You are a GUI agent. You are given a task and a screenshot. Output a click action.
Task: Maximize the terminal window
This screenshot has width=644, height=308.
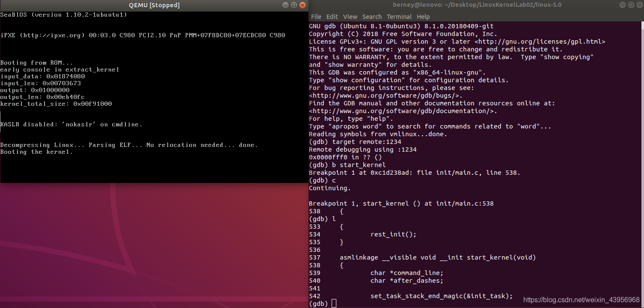[x=630, y=5]
